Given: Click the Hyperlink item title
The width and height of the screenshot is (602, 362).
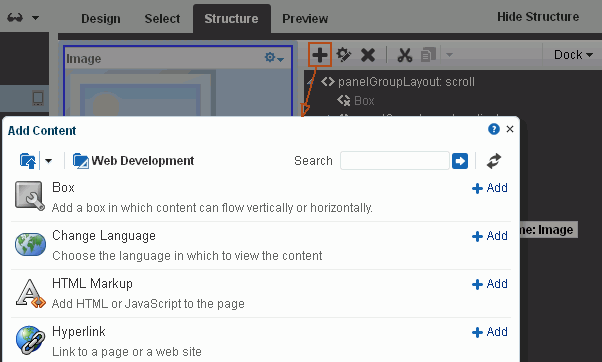Looking at the screenshot, I should 79,331.
